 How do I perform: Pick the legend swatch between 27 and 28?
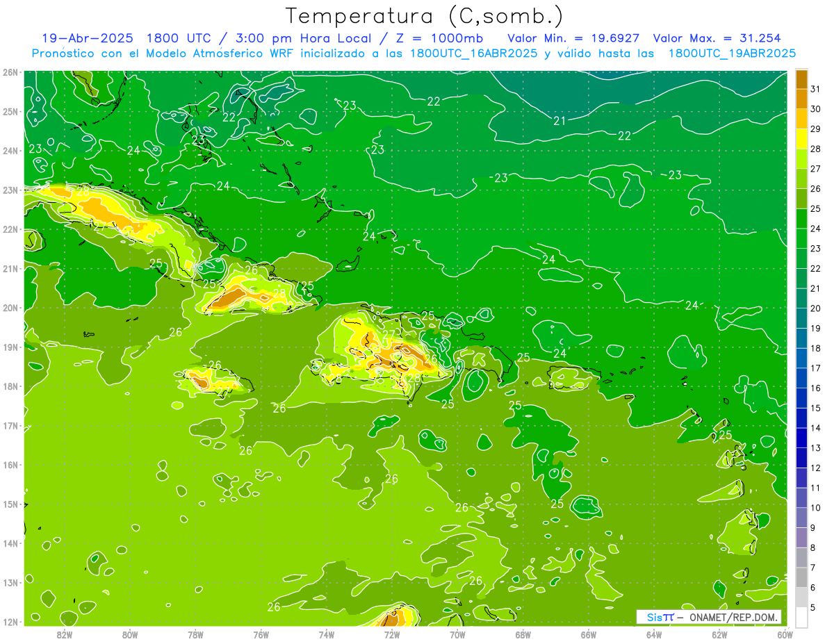pos(801,159)
